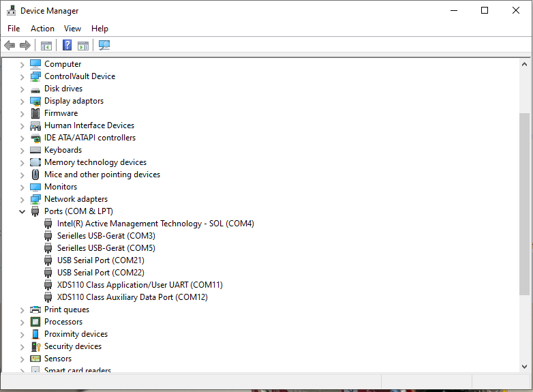Open the blue Help question mark icon
533x392 pixels.
[67, 45]
